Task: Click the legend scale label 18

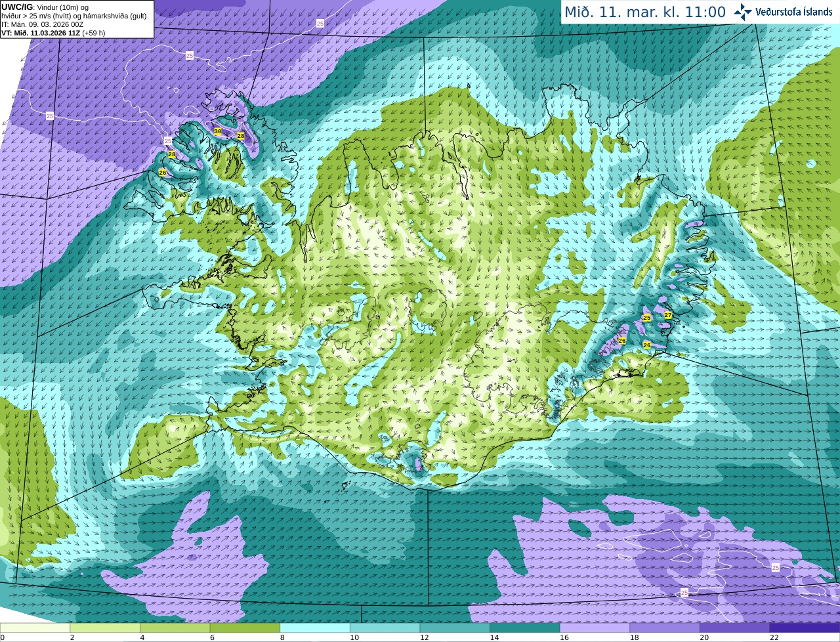Action: point(634,637)
